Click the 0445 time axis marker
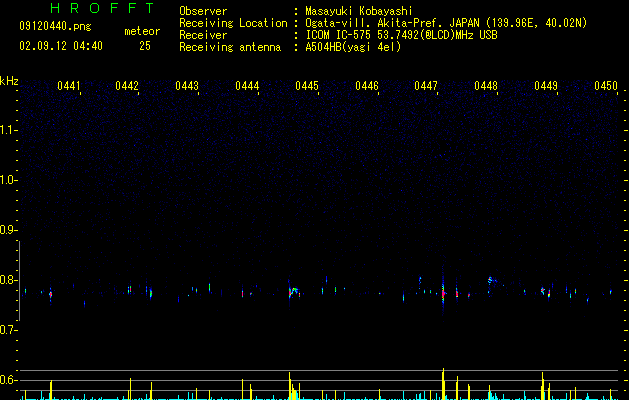The height and width of the screenshot is (400, 629). pyautogui.click(x=307, y=86)
